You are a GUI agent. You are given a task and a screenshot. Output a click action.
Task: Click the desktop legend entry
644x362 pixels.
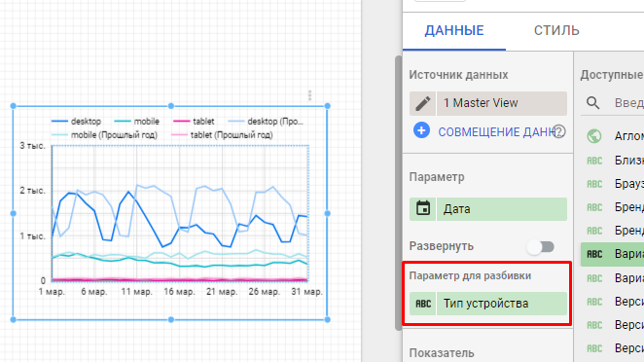[76, 122]
